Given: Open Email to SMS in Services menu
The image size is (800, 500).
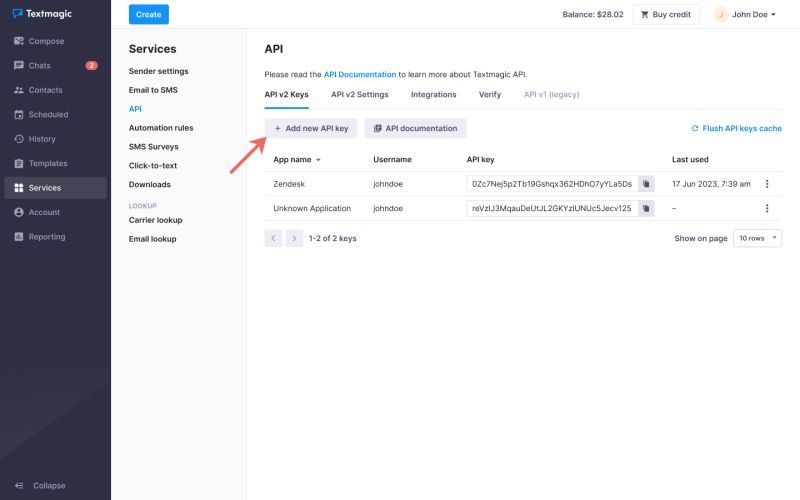Looking at the screenshot, I should (153, 90).
